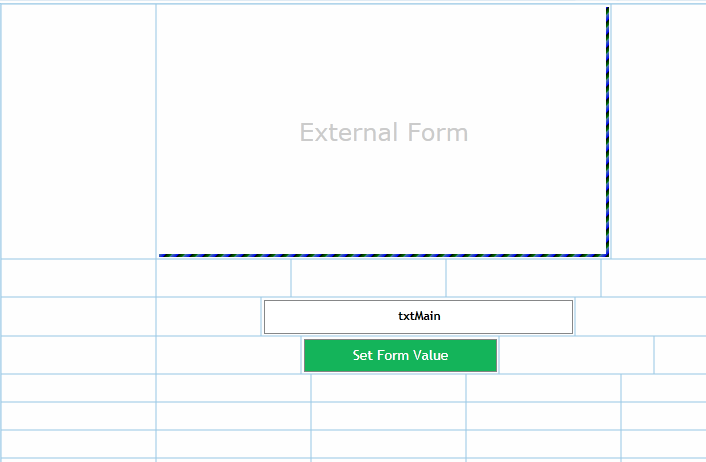
Task: Select empty cell immediately right of txtMain
Action: tap(641, 317)
